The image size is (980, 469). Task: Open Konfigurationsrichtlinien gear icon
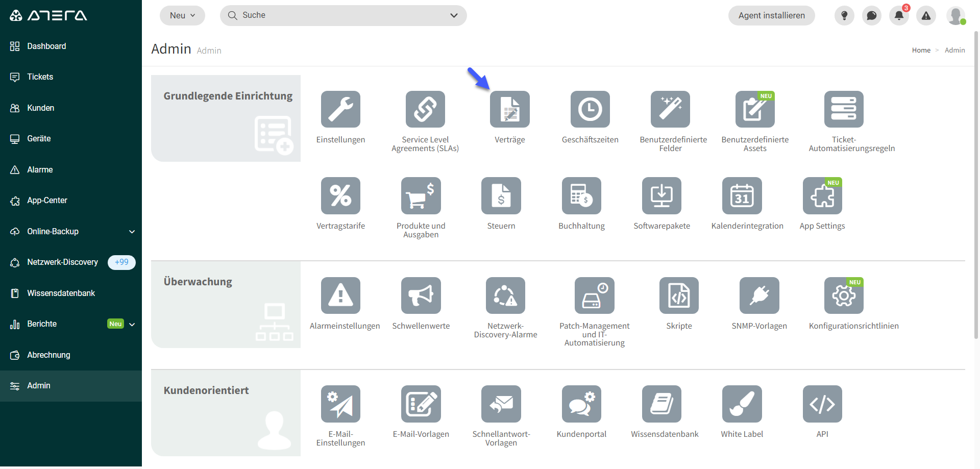(844, 295)
